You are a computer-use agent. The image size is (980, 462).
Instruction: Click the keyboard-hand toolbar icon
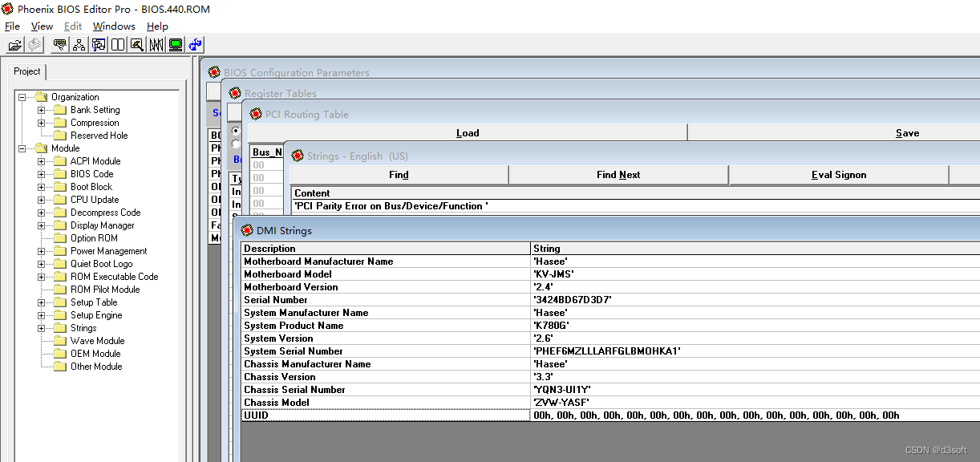(59, 45)
